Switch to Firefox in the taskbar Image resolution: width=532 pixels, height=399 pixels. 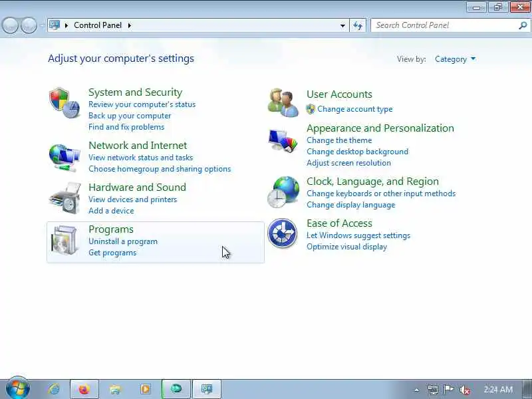coord(84,389)
